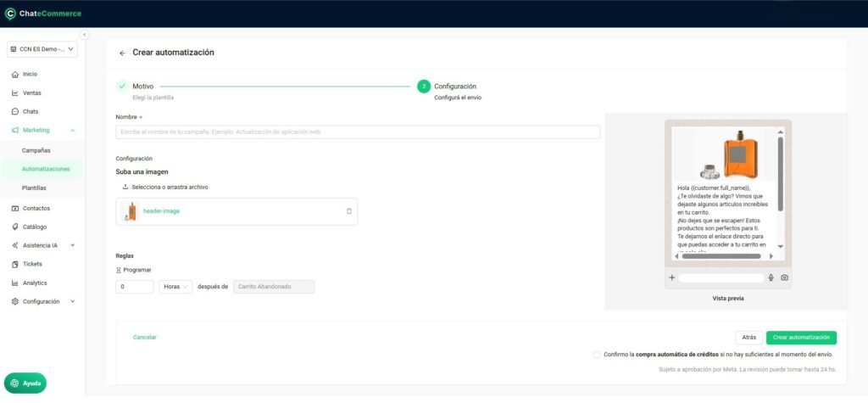Click the preview scroll left arrow
The width and height of the screenshot is (868, 403).
tap(676, 256)
